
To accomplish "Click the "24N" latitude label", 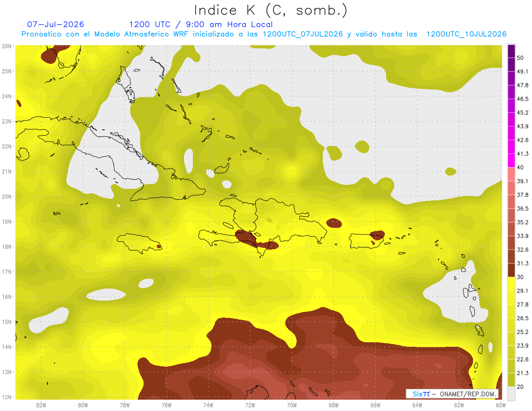I will pyautogui.click(x=7, y=96).
